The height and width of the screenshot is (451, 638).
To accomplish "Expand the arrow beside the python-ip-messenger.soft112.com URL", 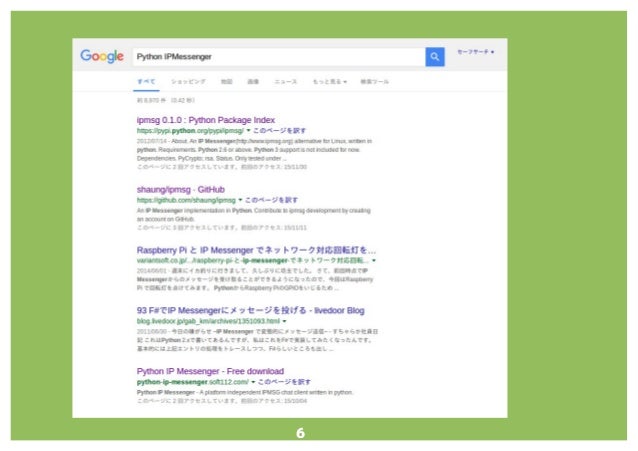I will (x=253, y=382).
